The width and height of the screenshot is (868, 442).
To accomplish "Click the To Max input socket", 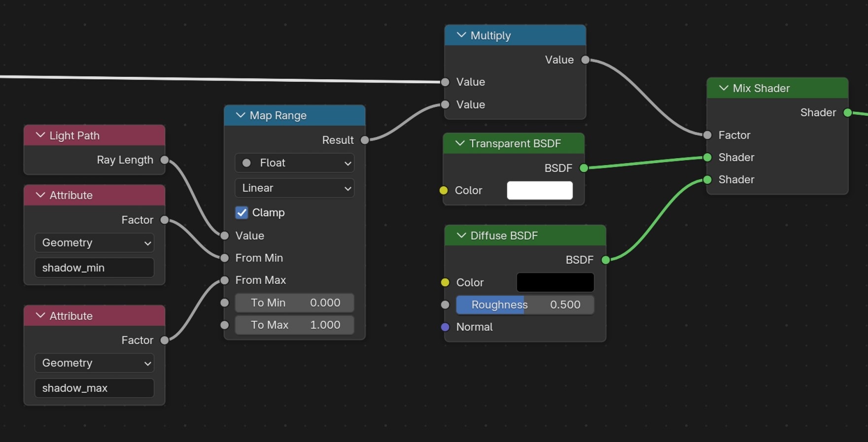I will point(224,325).
